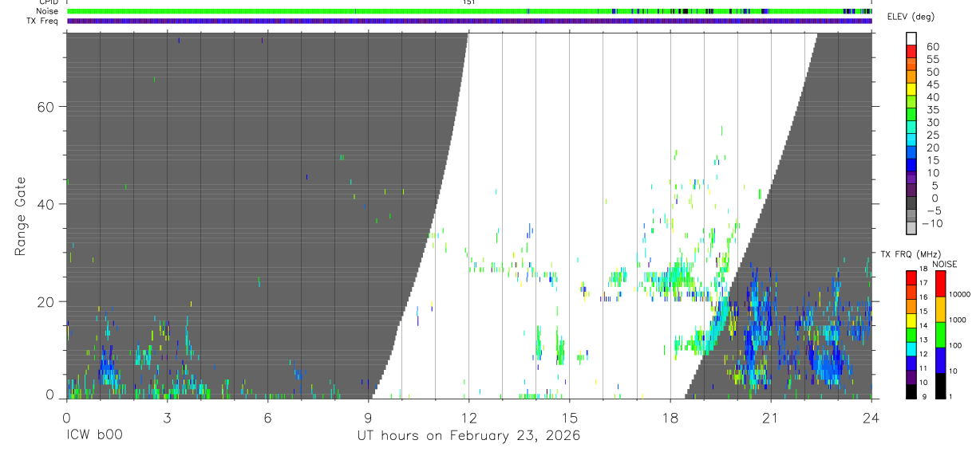
Task: Click the '24' tick on UT hours axis
Action: [871, 417]
